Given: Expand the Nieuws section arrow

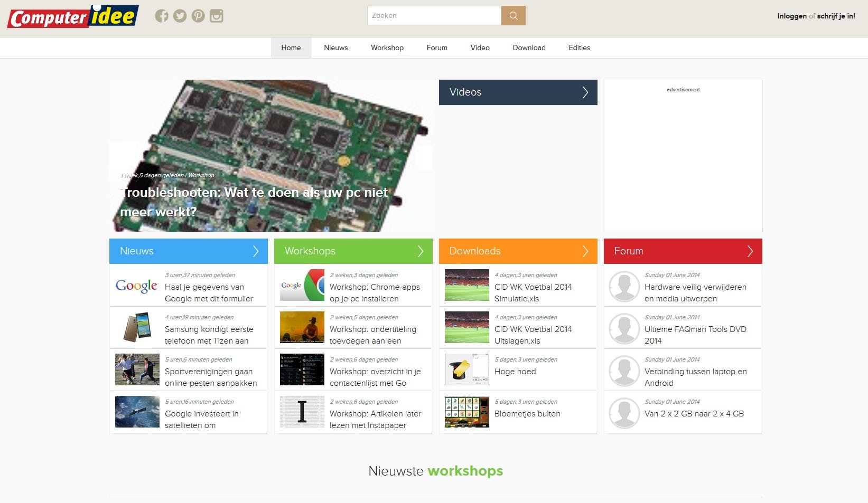Looking at the screenshot, I should tap(256, 251).
